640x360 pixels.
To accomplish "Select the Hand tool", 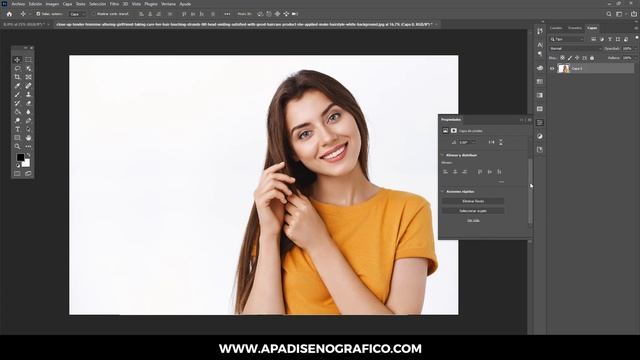I will pyautogui.click(x=28, y=138).
